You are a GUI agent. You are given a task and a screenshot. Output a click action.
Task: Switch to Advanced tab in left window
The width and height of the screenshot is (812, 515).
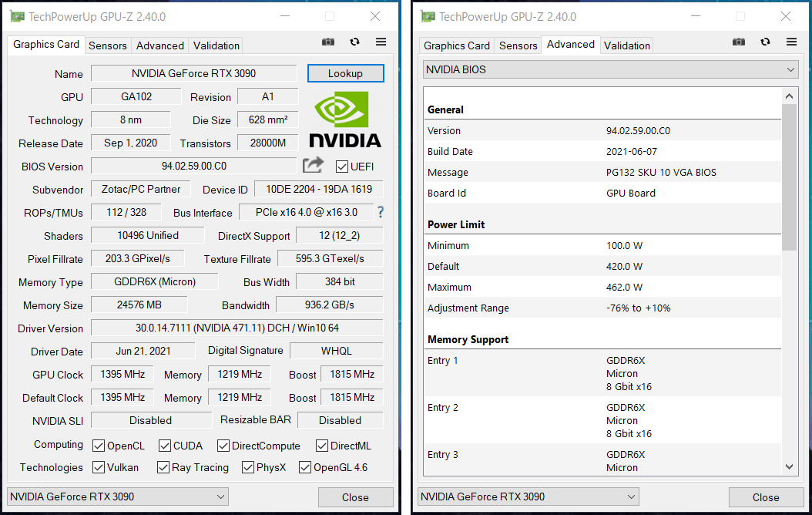160,45
